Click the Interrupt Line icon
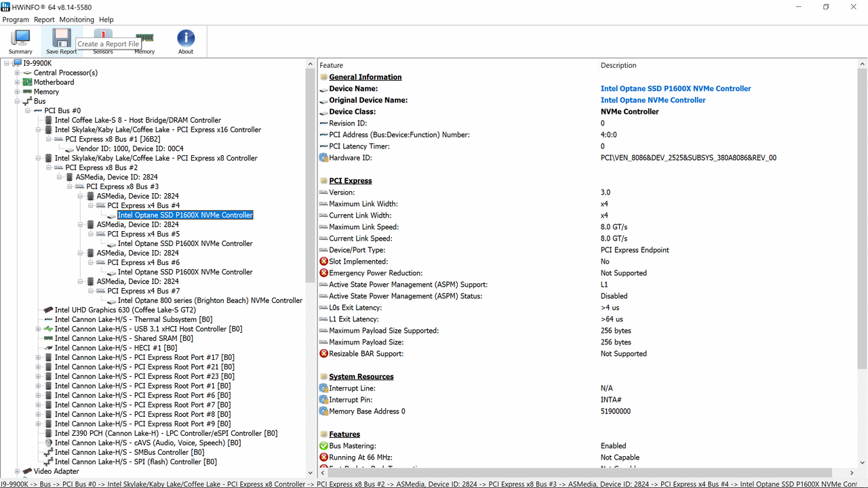The height and width of the screenshot is (488, 868). (x=323, y=388)
